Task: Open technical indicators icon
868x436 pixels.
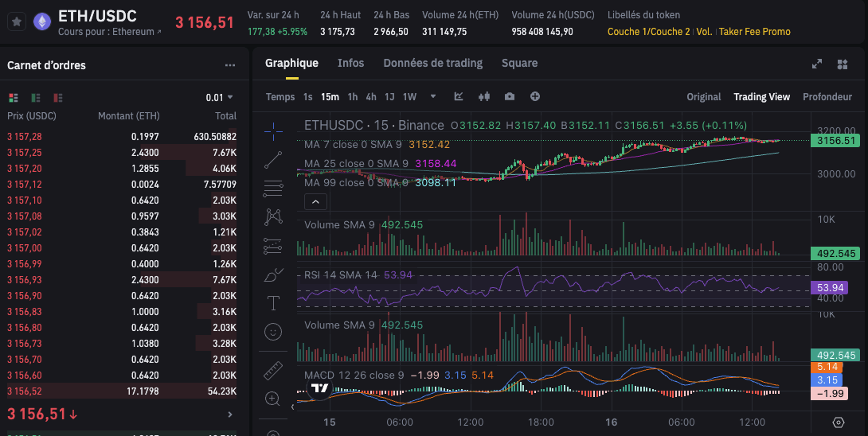Action: tap(459, 96)
